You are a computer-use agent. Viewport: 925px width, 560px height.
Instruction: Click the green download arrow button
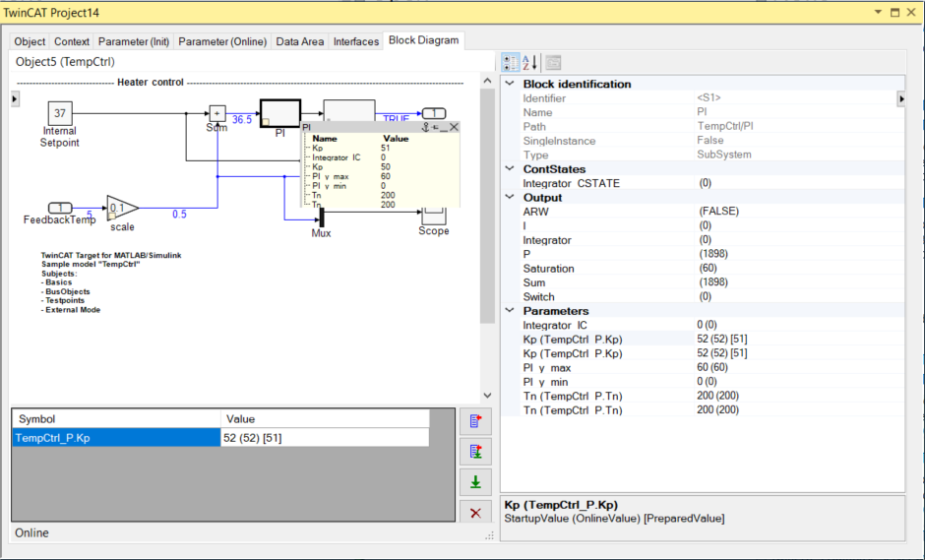475,482
